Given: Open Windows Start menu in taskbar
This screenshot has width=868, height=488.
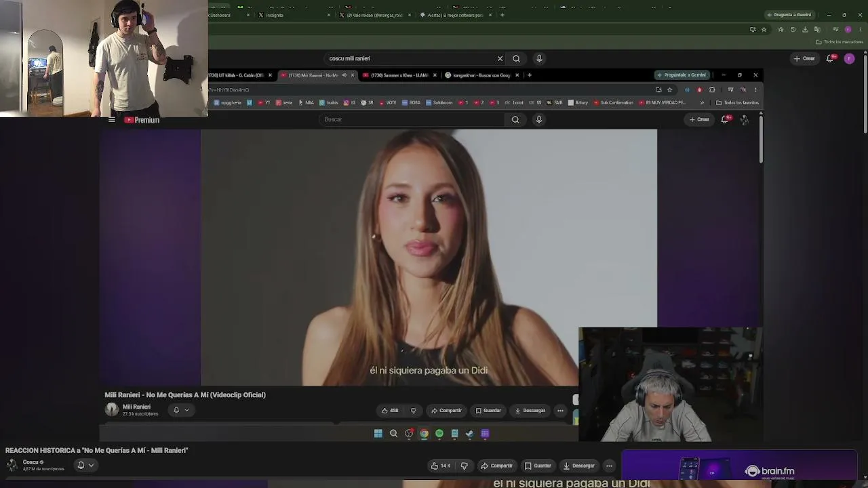Looking at the screenshot, I should point(378,434).
